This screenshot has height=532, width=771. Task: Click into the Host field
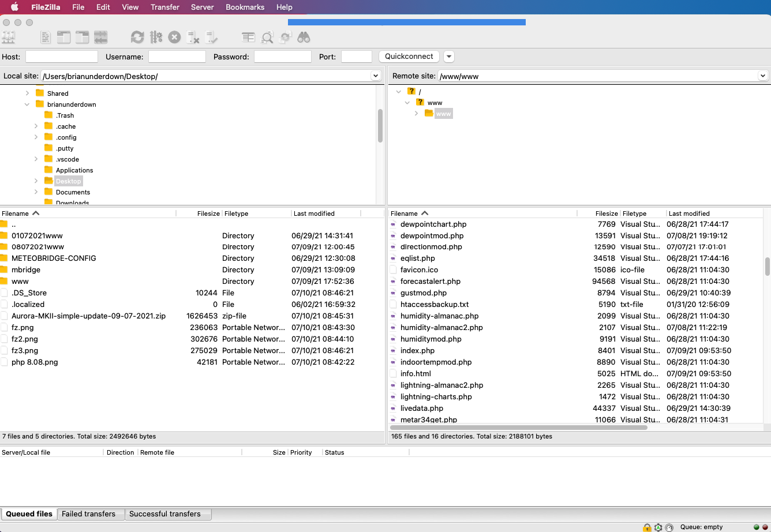click(x=62, y=57)
